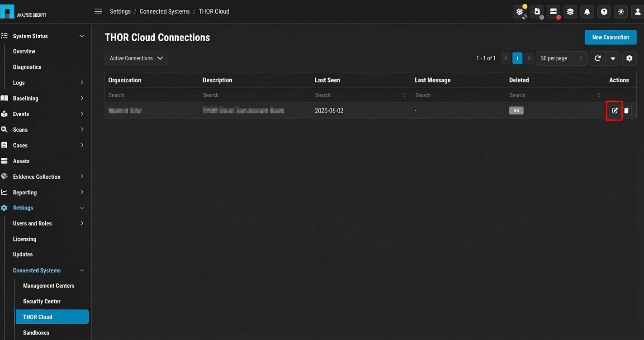Image resolution: width=644 pixels, height=340 pixels.
Task: Expand the Users and Roles chevron
Action: coord(82,223)
